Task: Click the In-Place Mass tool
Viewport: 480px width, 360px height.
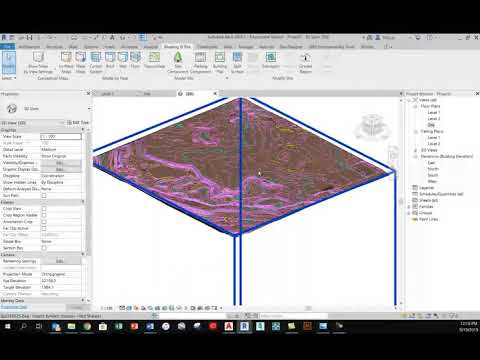Action: (x=66, y=62)
